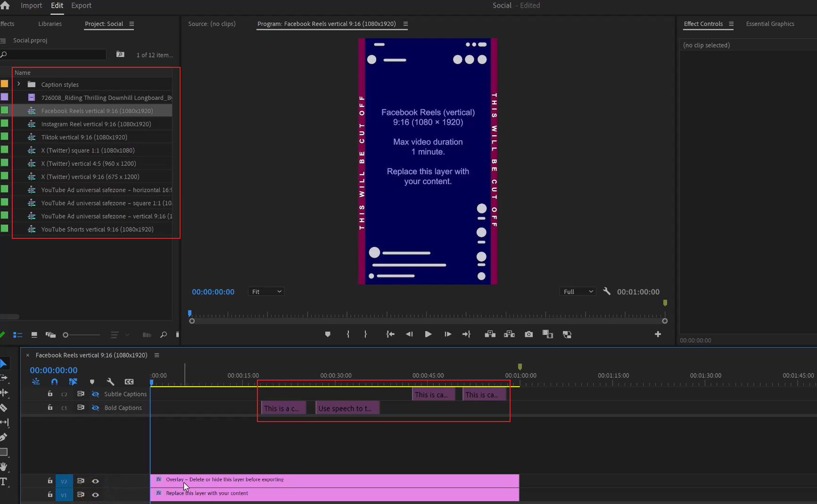Image resolution: width=817 pixels, height=504 pixels.
Task: Show the Bold Captions track visibility
Action: tap(96, 407)
